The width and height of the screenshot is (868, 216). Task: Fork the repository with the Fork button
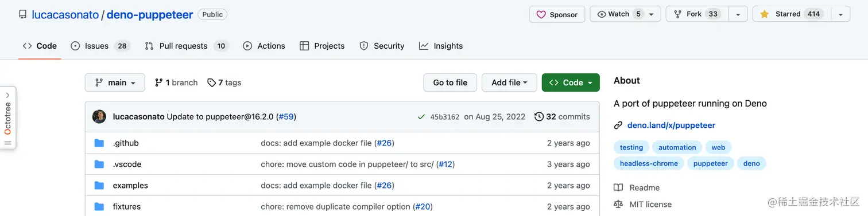(x=697, y=14)
